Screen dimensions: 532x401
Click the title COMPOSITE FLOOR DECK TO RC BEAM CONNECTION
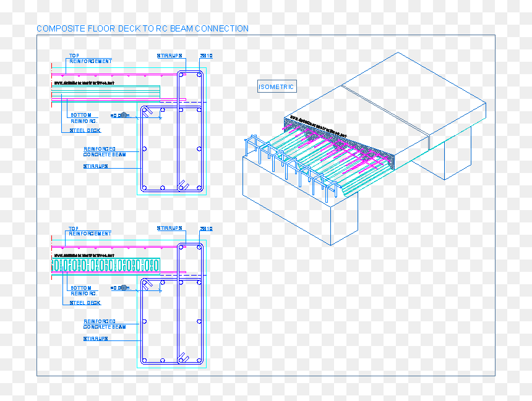[x=142, y=29]
